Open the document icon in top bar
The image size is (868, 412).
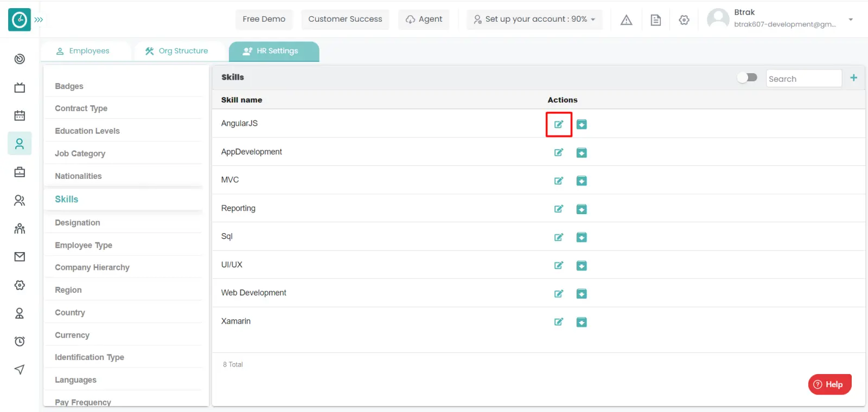655,20
